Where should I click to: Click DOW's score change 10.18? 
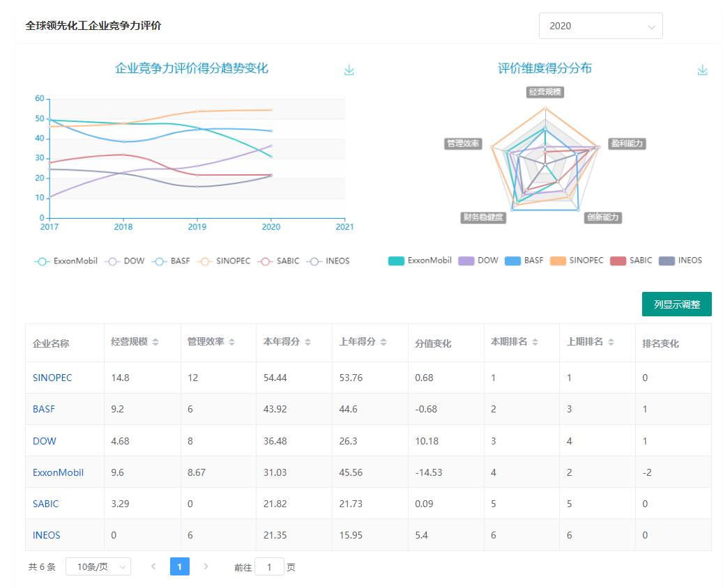(x=427, y=441)
